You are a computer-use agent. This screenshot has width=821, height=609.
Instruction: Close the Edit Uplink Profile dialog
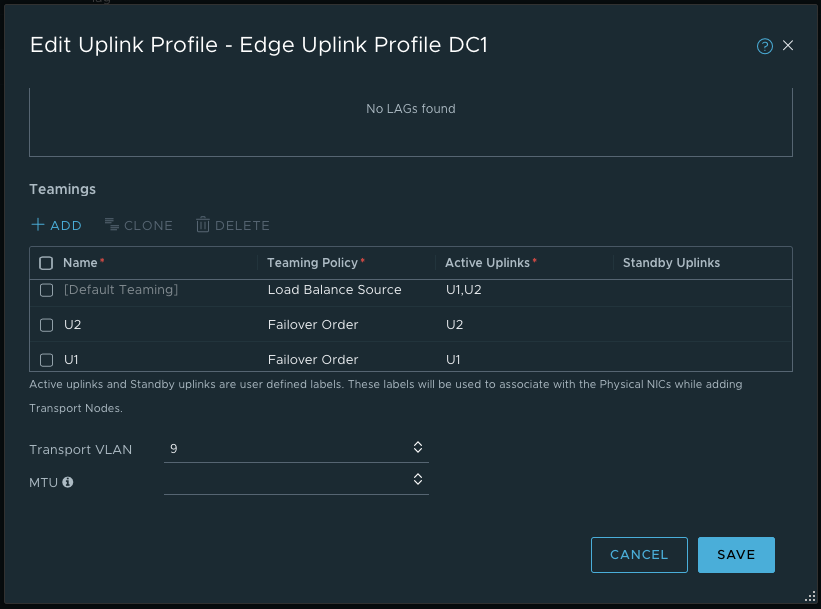[788, 46]
